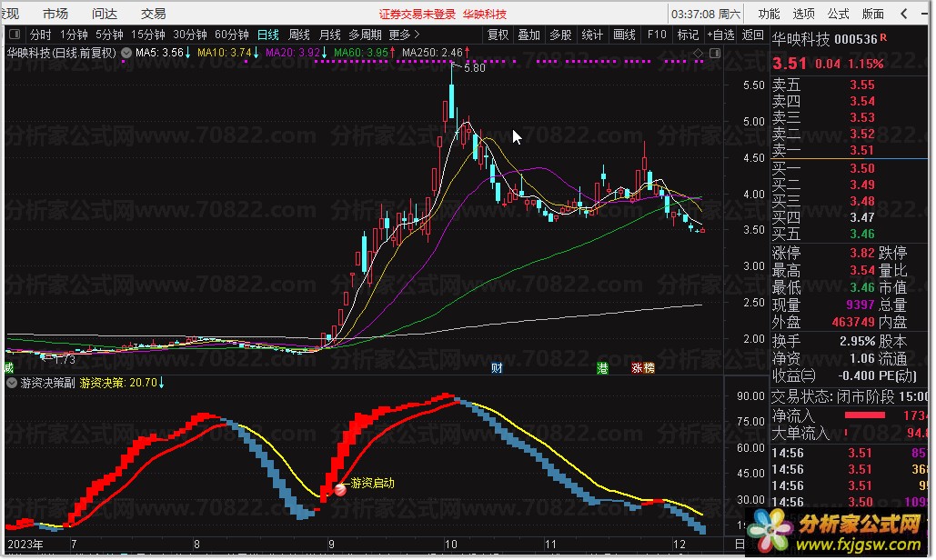Click the stock code 000536
The height and width of the screenshot is (560, 936).
click(x=855, y=39)
